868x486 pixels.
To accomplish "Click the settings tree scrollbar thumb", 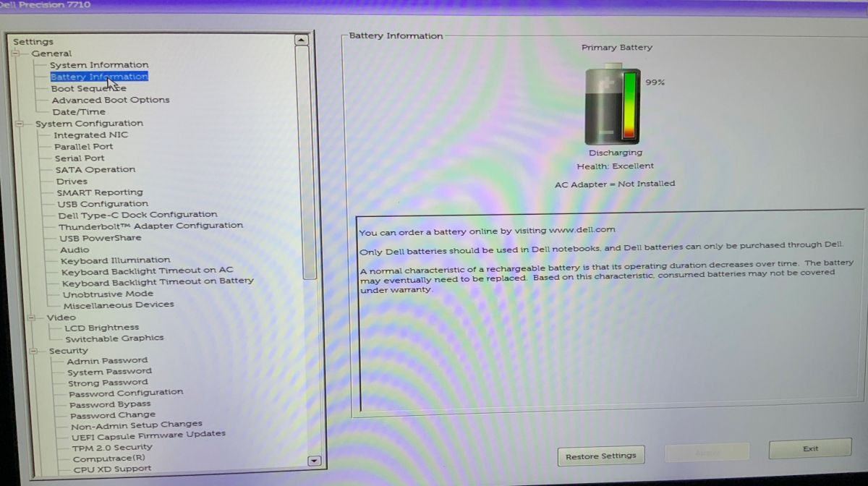I will [307, 163].
